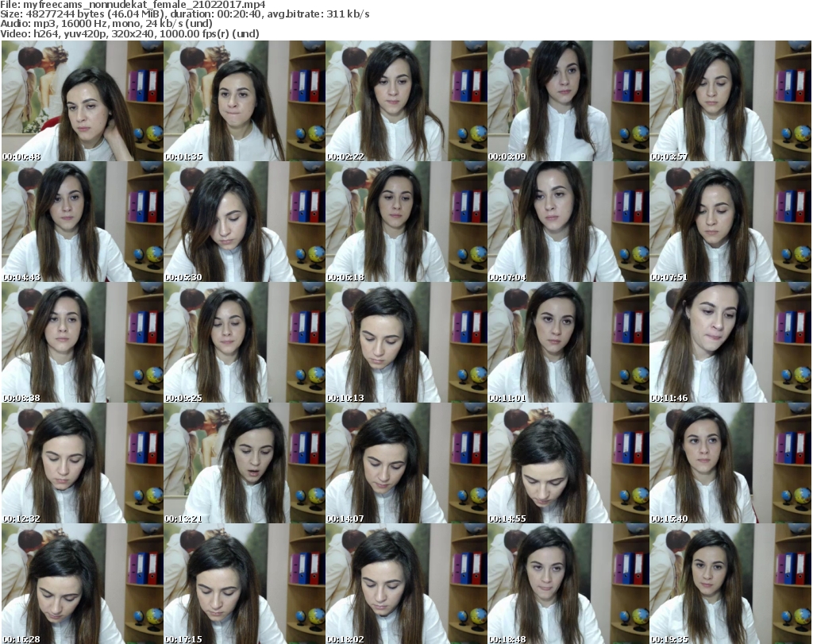Pick the 00:14:55 video frame
Viewport: 813px width, 644px height.
click(568, 463)
